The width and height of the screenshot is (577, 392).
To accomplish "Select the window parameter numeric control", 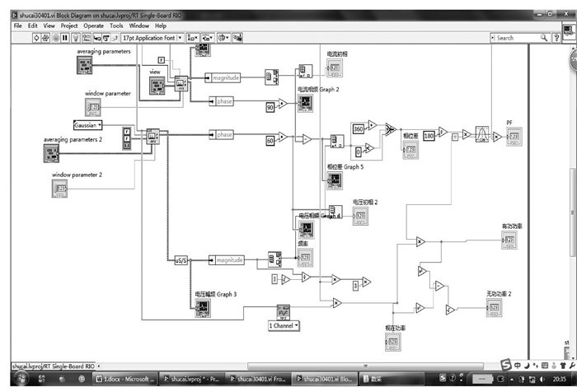I will [x=93, y=107].
